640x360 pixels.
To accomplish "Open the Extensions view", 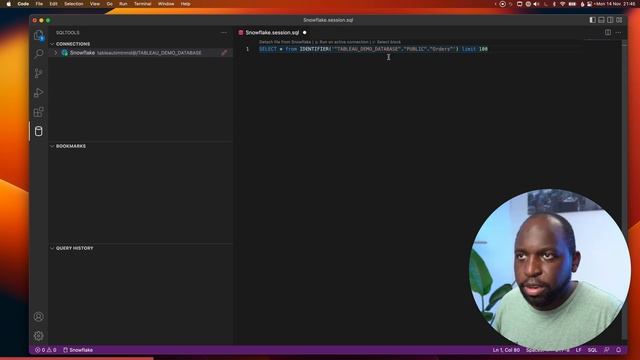I will (x=39, y=112).
